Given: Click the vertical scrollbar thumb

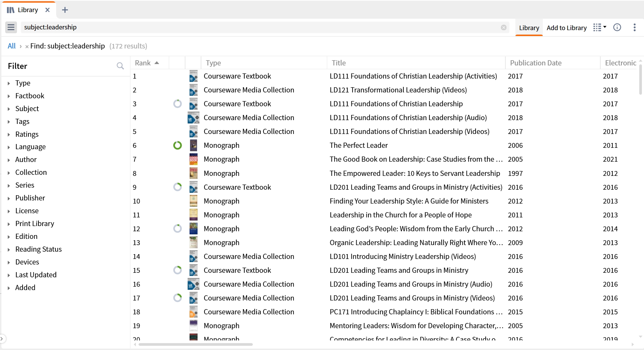Looking at the screenshot, I should pyautogui.click(x=641, y=79).
